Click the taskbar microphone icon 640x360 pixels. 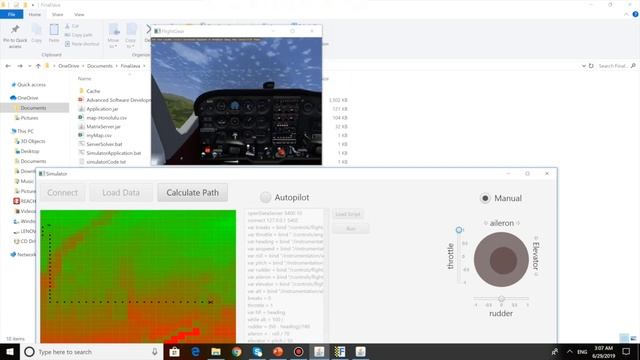[x=155, y=352]
